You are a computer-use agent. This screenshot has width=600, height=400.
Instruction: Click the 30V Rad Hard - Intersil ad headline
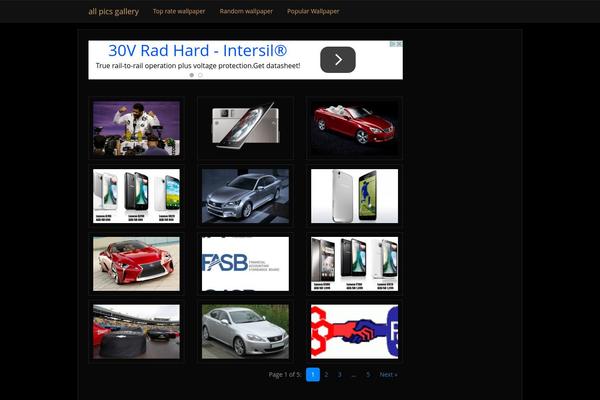tap(197, 50)
